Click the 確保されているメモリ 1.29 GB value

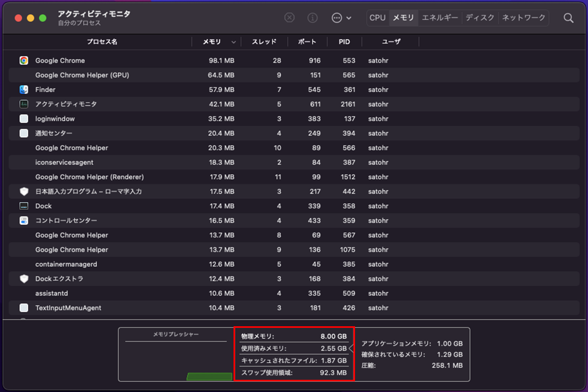[449, 354]
